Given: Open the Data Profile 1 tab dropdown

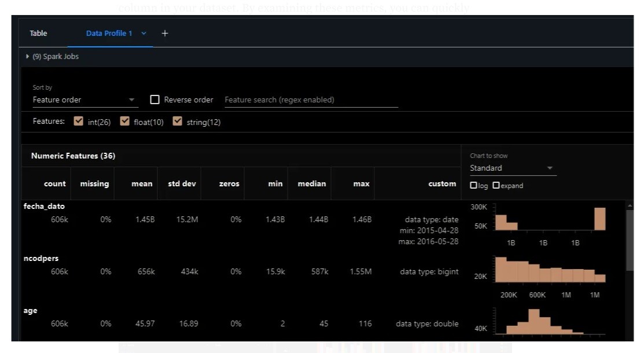Looking at the screenshot, I should tap(143, 33).
